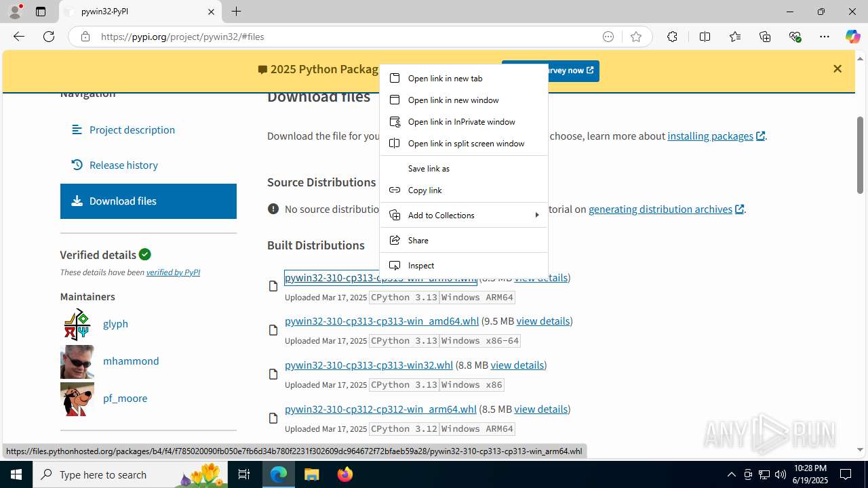Click file icon beside cp312 win_arm64 wheel

[273, 418]
